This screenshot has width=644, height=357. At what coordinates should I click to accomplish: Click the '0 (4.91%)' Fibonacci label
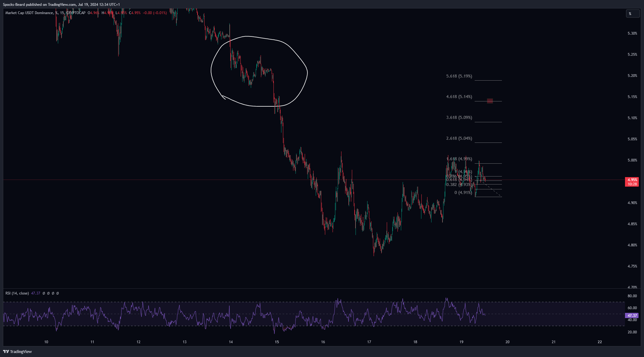tap(463, 192)
